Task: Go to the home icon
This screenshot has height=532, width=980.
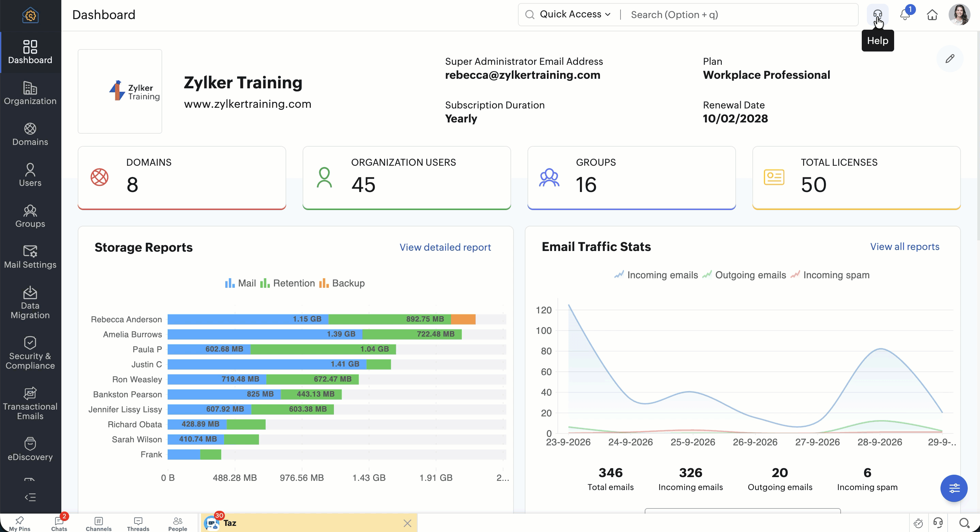Action: (x=932, y=15)
